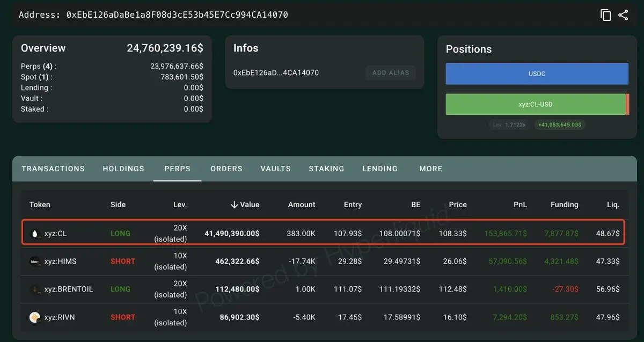The height and width of the screenshot is (342, 644).
Task: Sort table by Side column header
Action: tap(118, 205)
